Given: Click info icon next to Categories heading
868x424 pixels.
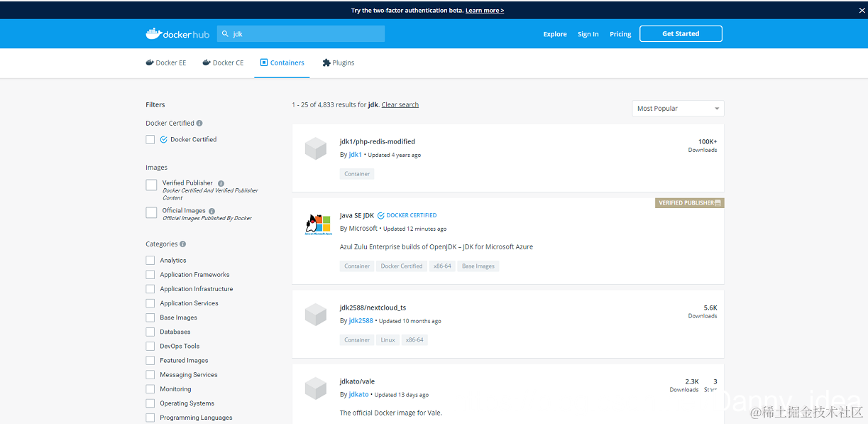Looking at the screenshot, I should (183, 244).
